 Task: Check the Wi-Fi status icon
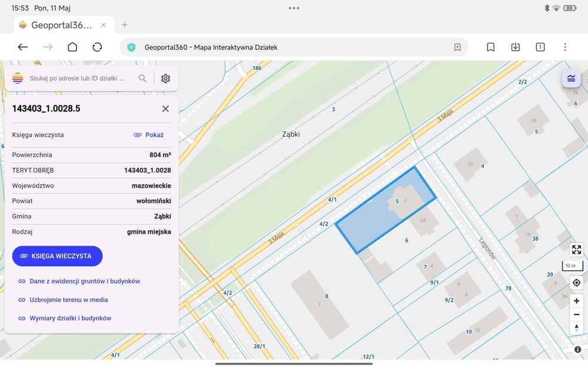pyautogui.click(x=556, y=8)
